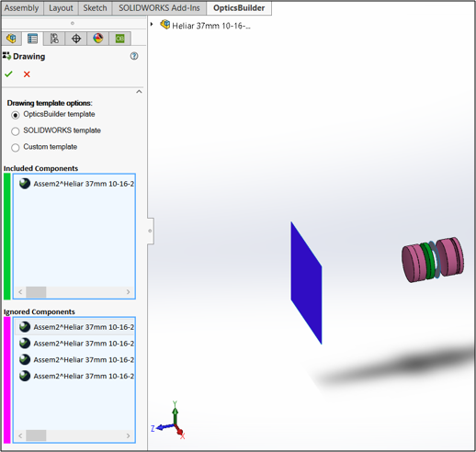
Task: Open the SOLIDWORKS Add-Ins tab
Action: click(159, 8)
